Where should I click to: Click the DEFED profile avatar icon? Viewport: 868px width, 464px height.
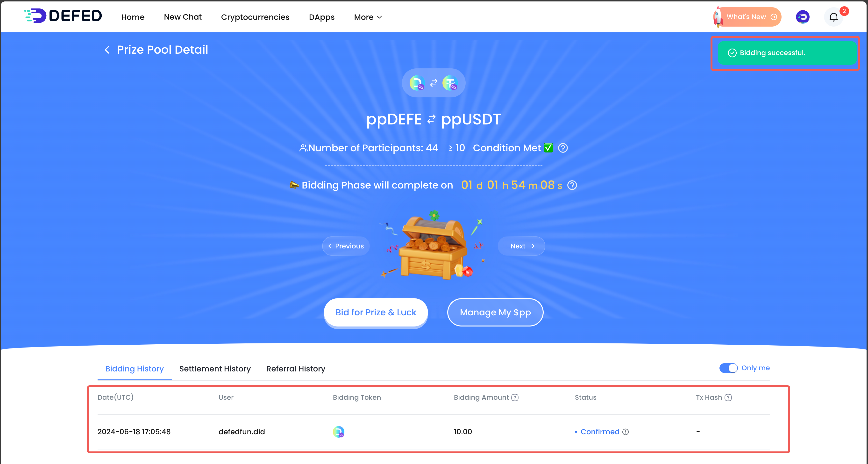click(x=803, y=17)
